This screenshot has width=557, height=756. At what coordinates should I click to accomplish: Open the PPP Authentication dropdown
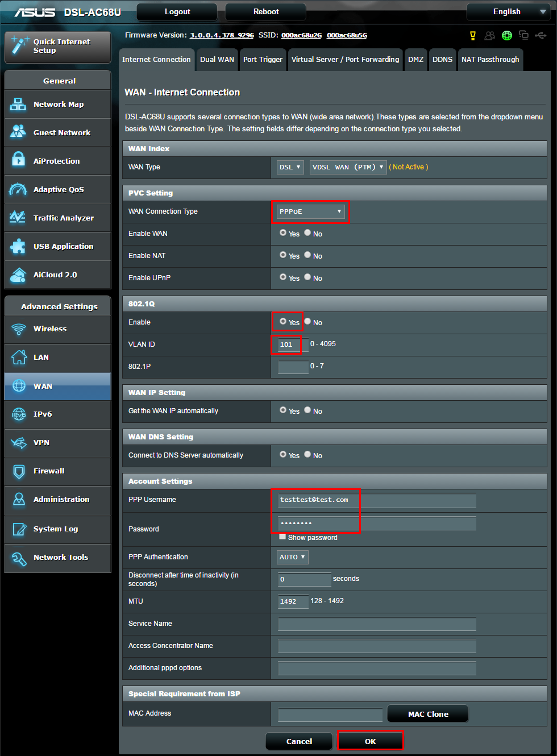click(292, 557)
